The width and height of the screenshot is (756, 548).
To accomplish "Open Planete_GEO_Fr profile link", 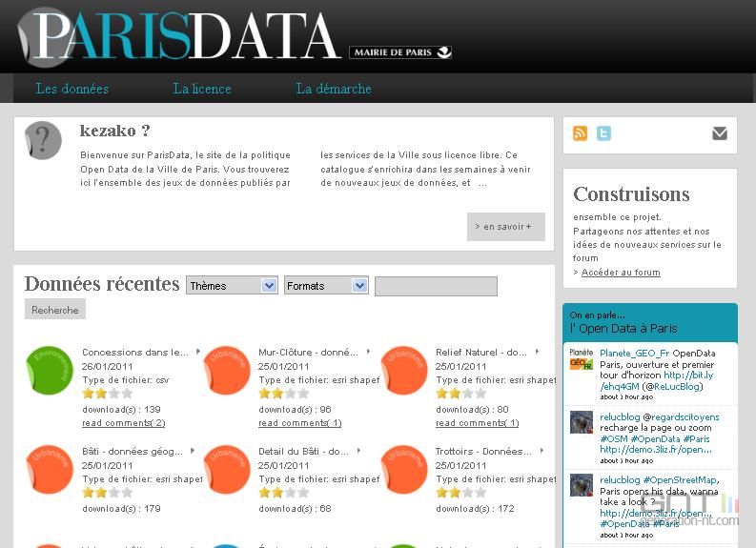I will 635,354.
